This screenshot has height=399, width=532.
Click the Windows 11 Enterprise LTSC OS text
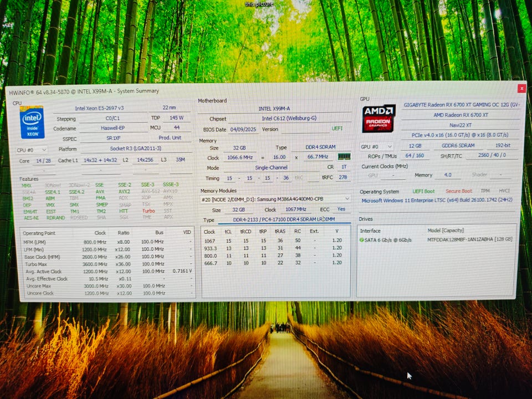point(437,201)
